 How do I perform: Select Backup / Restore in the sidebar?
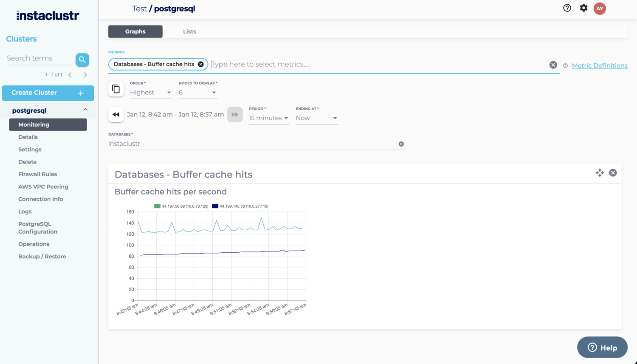click(42, 256)
